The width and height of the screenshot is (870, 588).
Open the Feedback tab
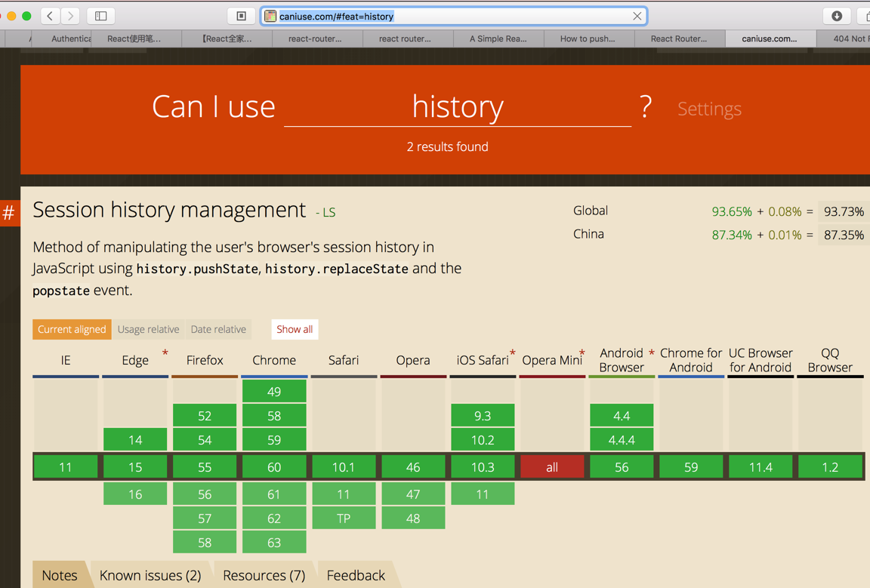pos(356,575)
